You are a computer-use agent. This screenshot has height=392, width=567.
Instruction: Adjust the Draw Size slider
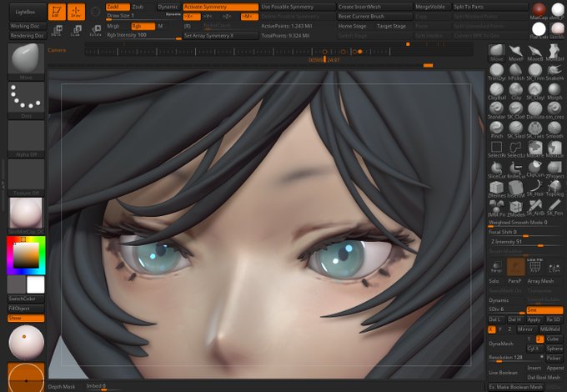pyautogui.click(x=143, y=17)
